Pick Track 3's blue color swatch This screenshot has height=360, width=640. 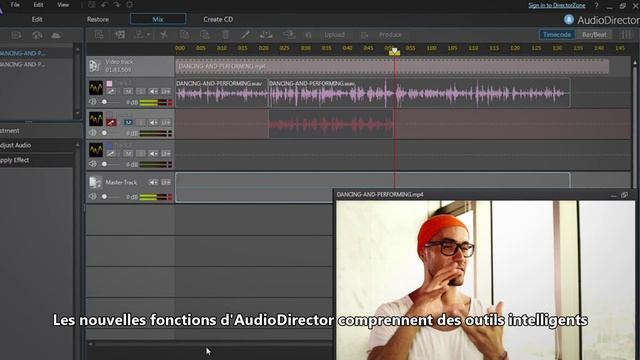109,146
